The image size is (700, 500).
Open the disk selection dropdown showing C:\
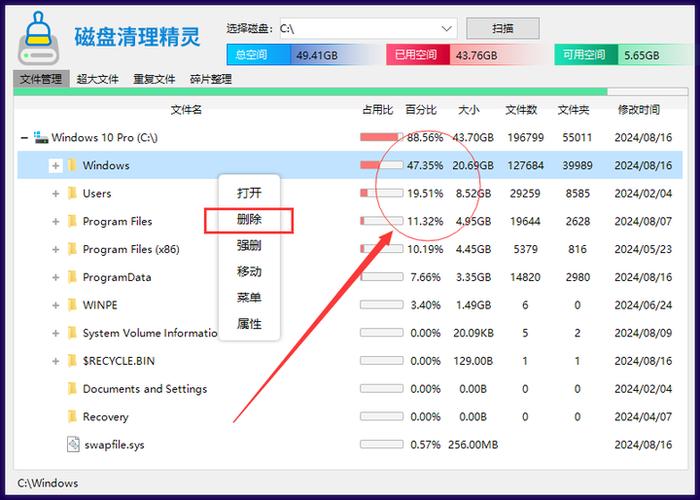pyautogui.click(x=368, y=29)
